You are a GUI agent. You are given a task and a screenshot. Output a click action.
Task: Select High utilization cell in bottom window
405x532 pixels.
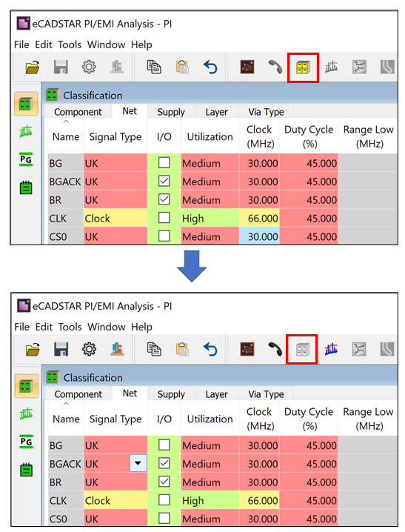coord(210,500)
